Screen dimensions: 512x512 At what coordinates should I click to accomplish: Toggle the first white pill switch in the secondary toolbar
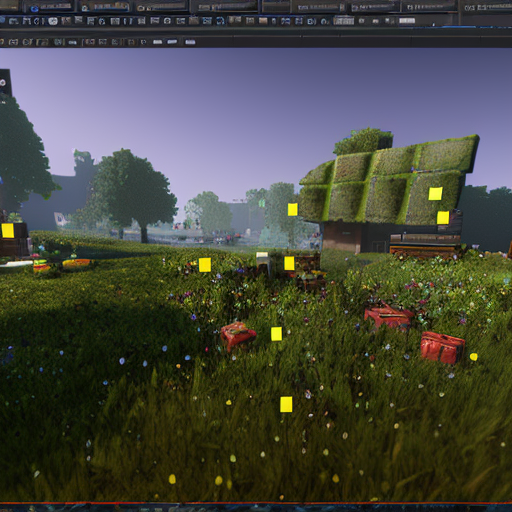[157, 42]
